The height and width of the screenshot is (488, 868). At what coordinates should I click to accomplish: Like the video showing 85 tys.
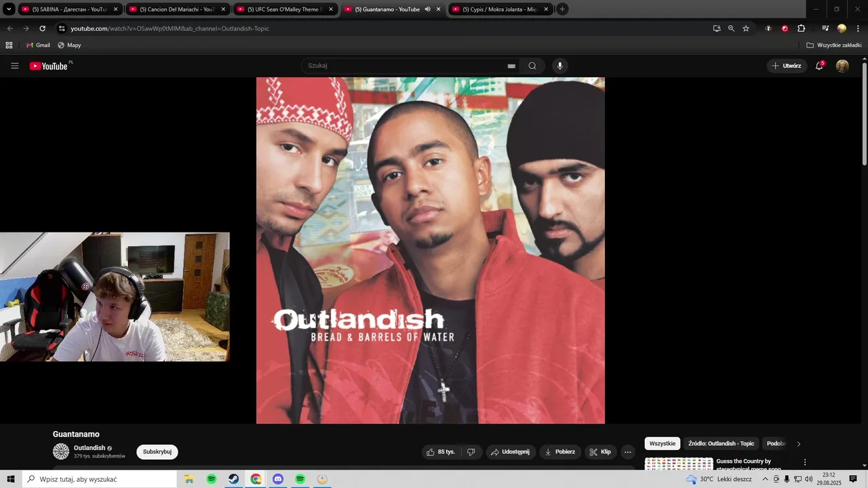440,452
